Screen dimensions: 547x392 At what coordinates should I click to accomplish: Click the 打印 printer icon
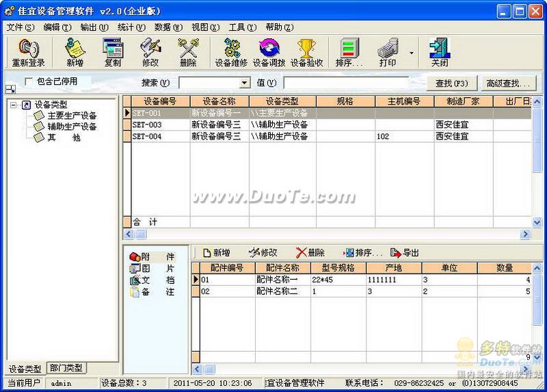(388, 48)
